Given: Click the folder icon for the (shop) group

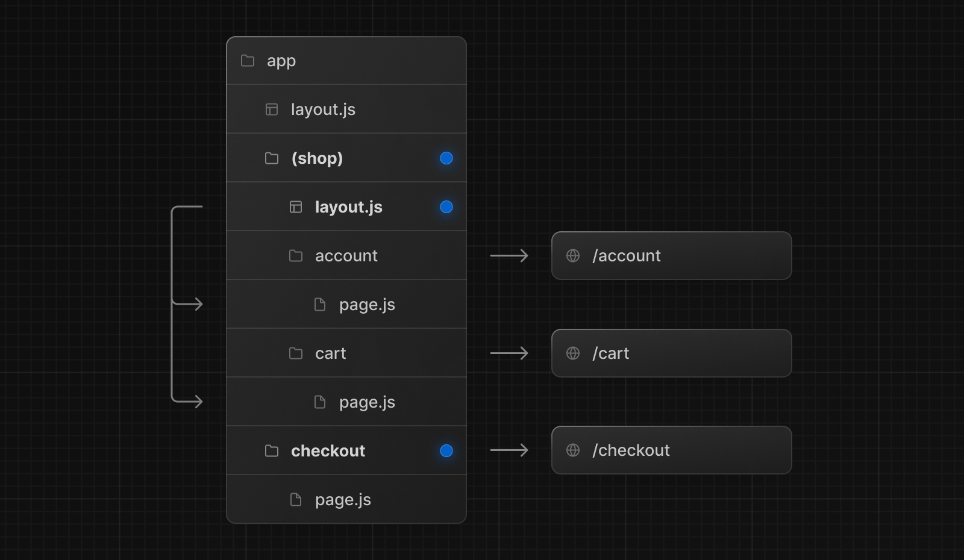Looking at the screenshot, I should pos(271,158).
